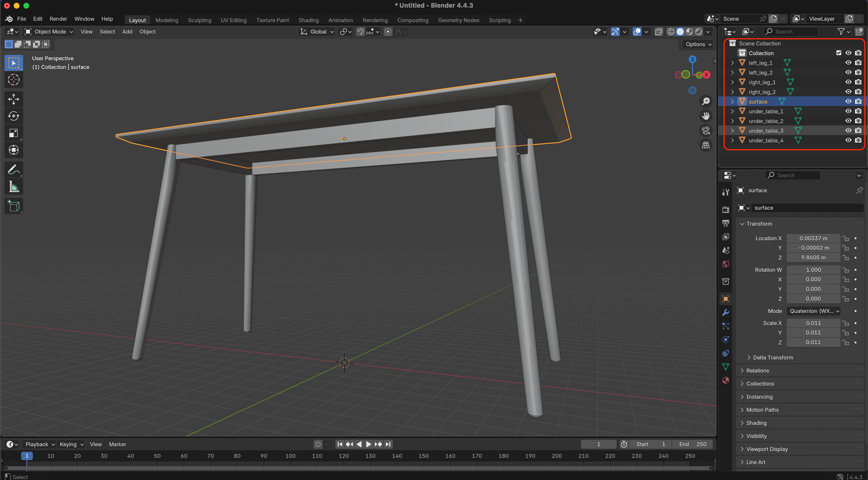Toggle X-Ray mode in the viewport header
This screenshot has height=480, width=868.
point(659,31)
